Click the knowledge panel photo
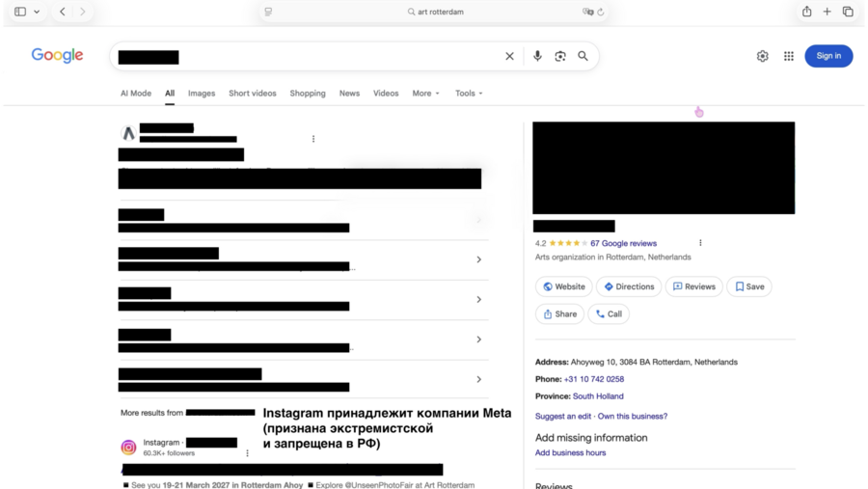 pyautogui.click(x=664, y=168)
